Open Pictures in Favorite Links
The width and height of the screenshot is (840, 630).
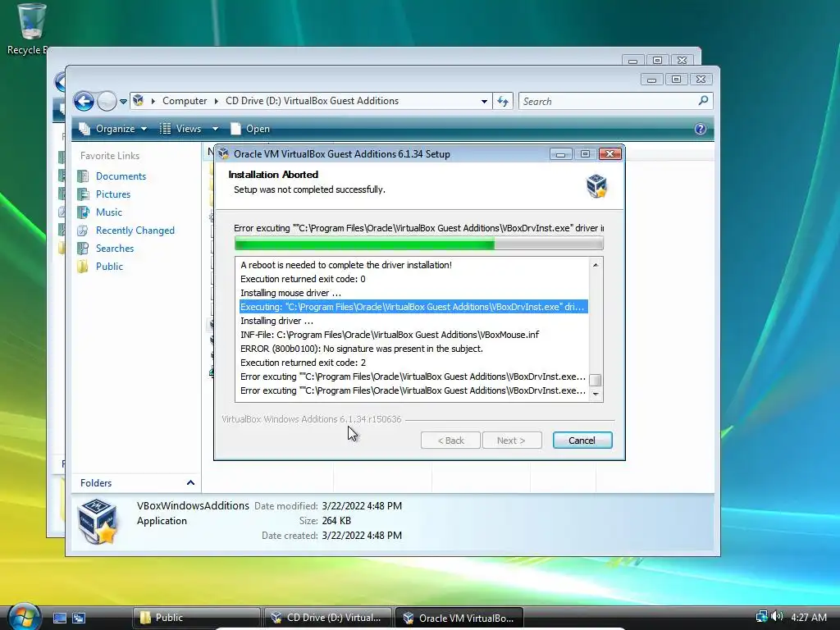pos(113,194)
